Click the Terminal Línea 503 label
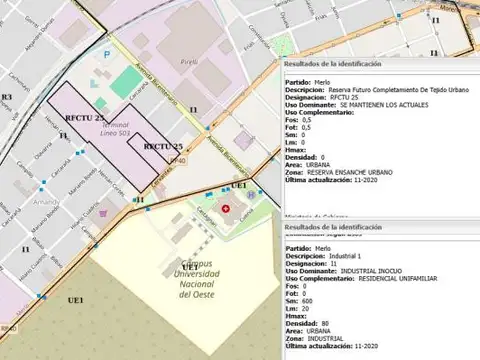 115,129
